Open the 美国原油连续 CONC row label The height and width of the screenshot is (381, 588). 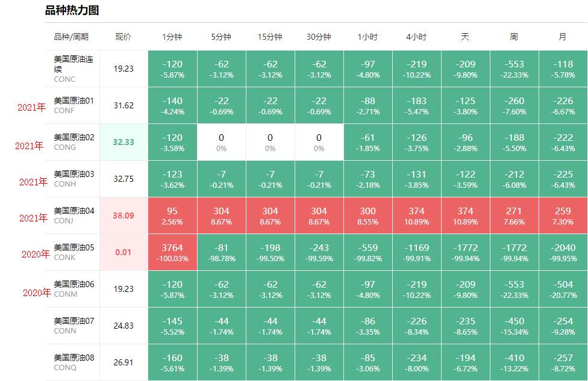point(73,69)
